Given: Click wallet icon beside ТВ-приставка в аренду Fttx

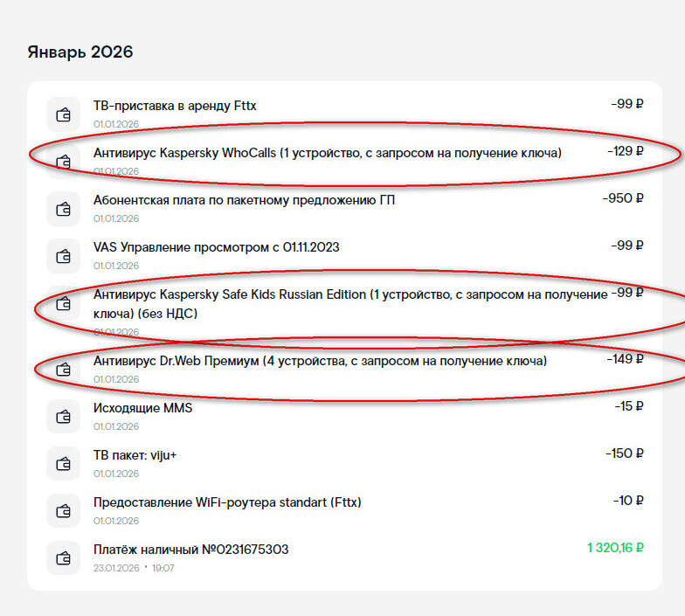Looking at the screenshot, I should pos(63,114).
